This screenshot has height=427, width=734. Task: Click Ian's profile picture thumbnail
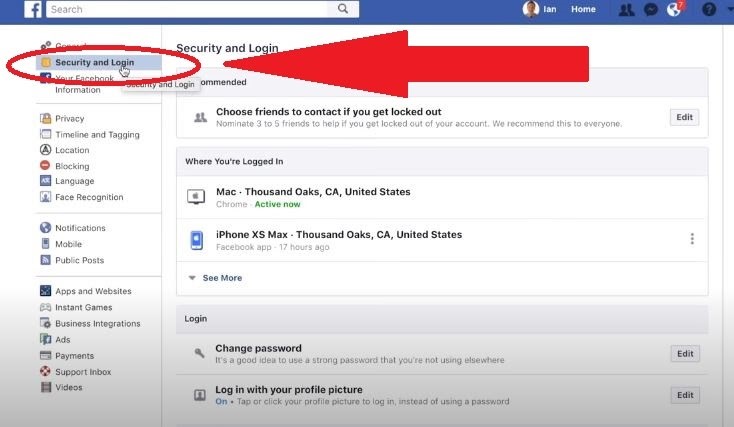click(530, 9)
